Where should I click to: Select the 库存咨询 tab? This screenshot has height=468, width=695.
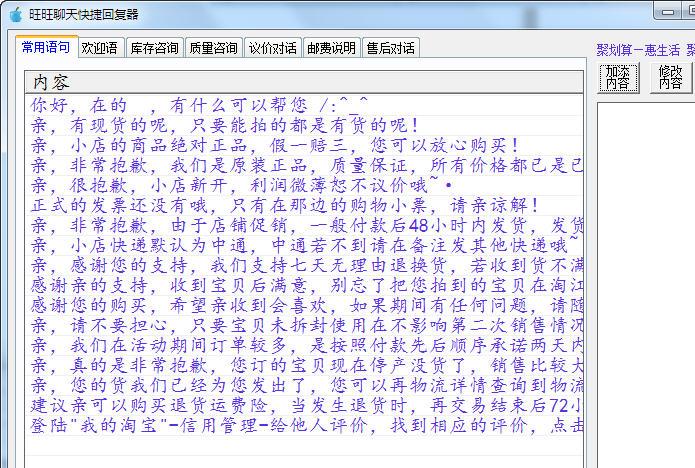point(154,48)
